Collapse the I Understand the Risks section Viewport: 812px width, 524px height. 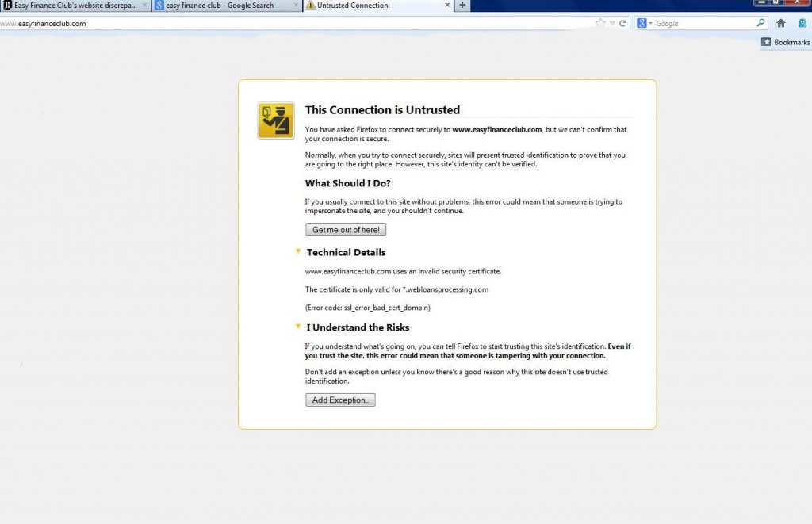coord(298,327)
